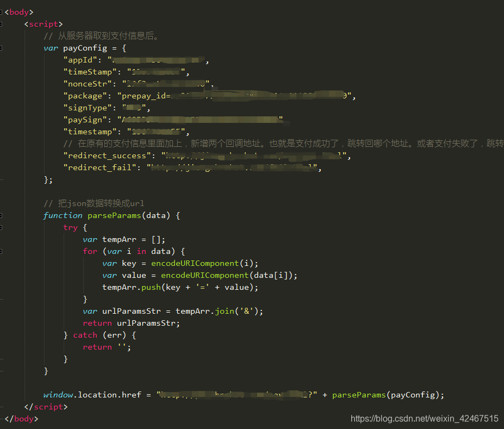Image resolution: width=504 pixels, height=429 pixels.
Task: Click the 'in' keyword in the for loop
Action: point(141,251)
